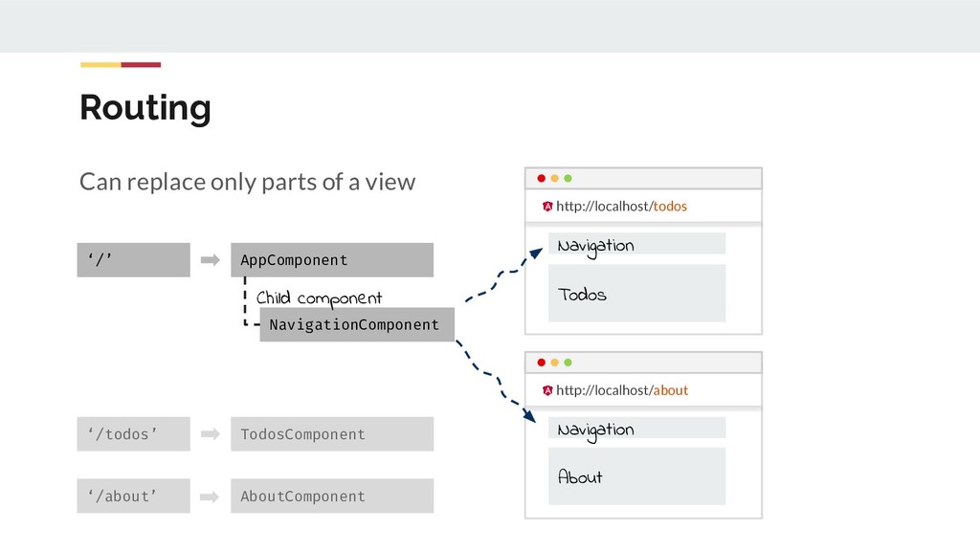The width and height of the screenshot is (980, 551).
Task: Select the '/' route box
Action: (x=133, y=260)
